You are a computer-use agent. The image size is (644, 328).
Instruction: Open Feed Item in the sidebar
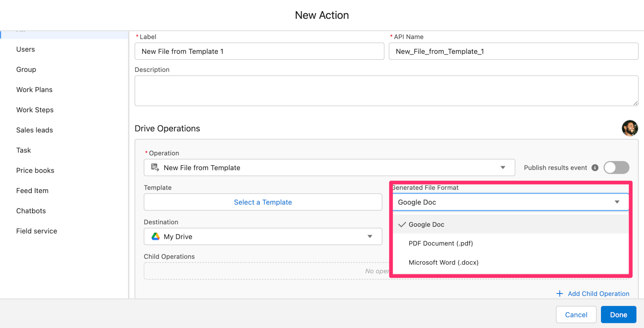pos(32,191)
